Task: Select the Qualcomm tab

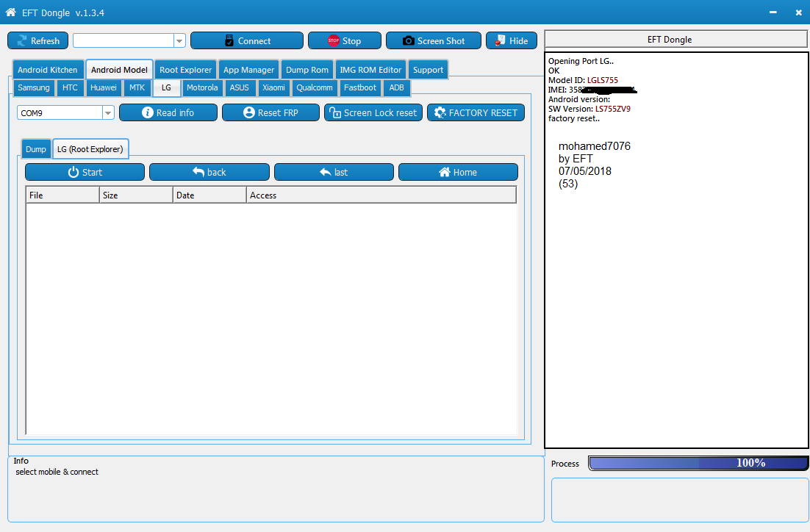Action: pos(314,87)
